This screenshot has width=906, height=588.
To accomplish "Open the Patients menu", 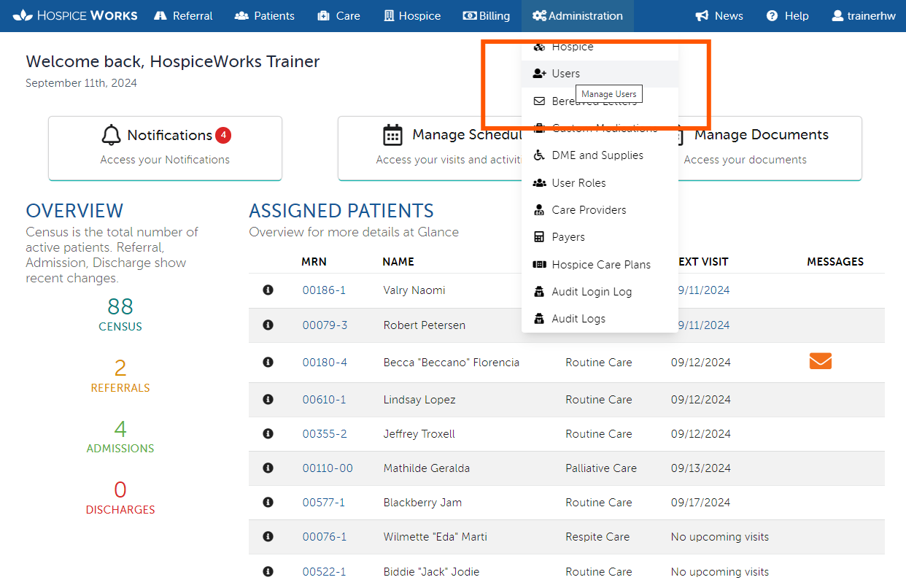I will [x=265, y=15].
